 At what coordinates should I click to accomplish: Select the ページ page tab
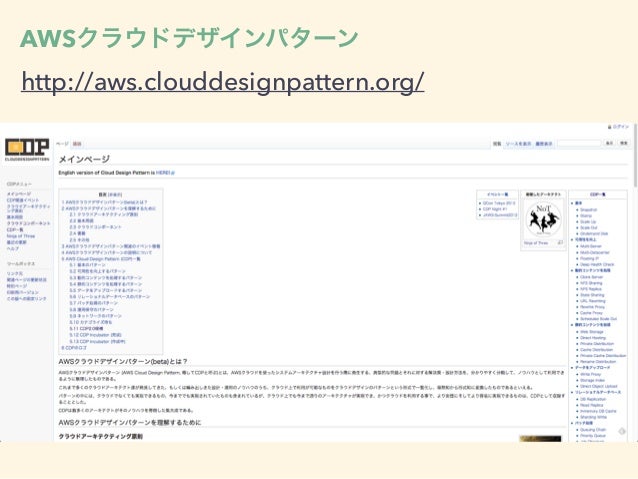point(62,144)
